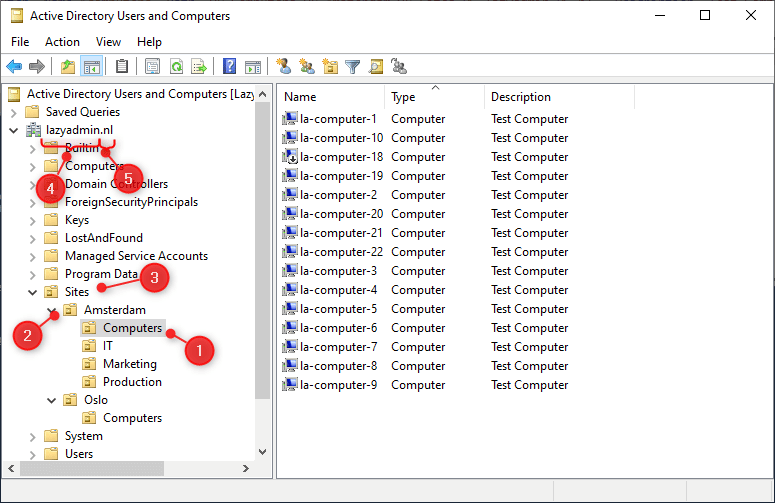775x503 pixels.
Task: Select the Amsterdam tree node
Action: [x=115, y=310]
